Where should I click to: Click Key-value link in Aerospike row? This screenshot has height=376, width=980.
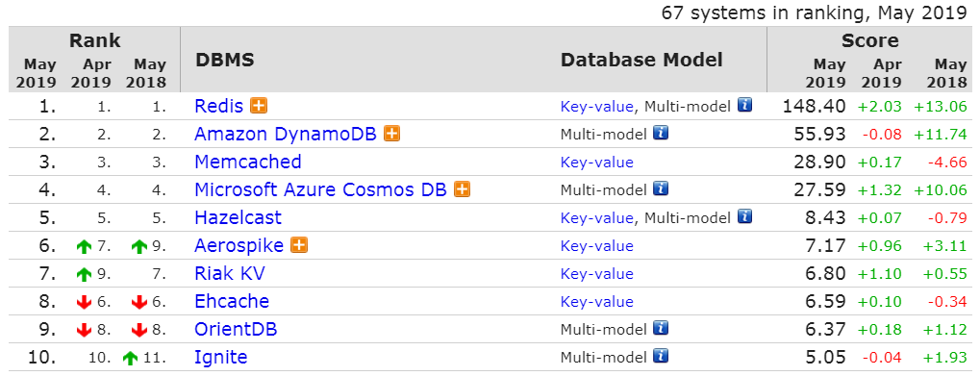[597, 246]
